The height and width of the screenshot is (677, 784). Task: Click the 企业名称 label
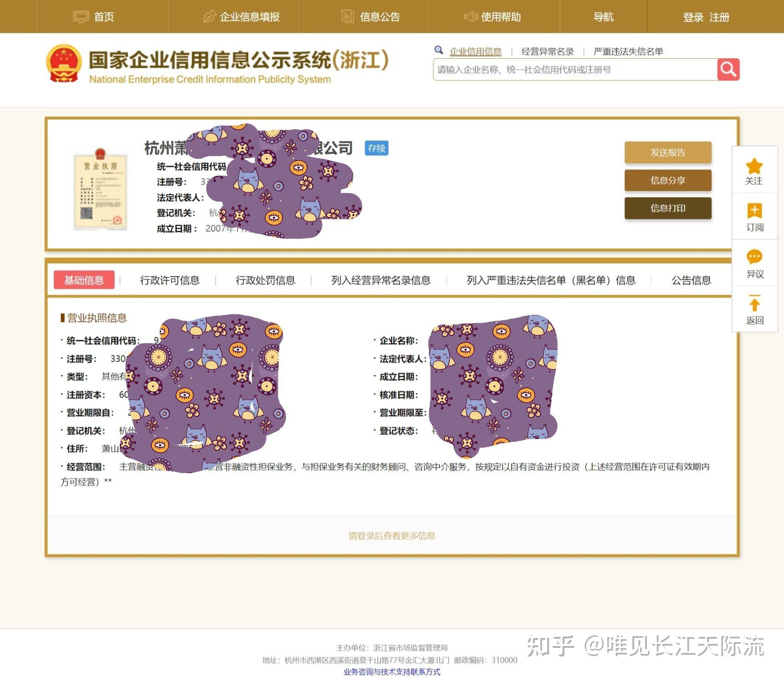(399, 341)
